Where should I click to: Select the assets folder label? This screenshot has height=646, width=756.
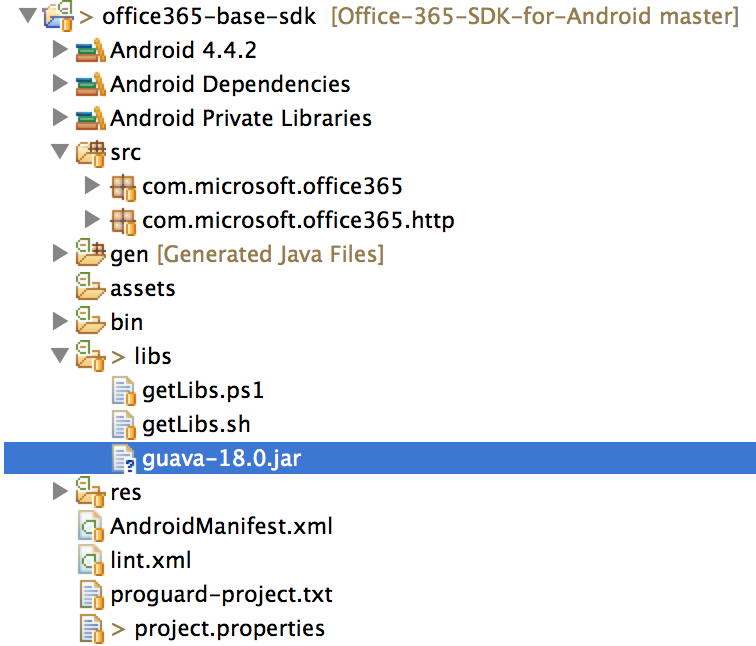point(143,289)
